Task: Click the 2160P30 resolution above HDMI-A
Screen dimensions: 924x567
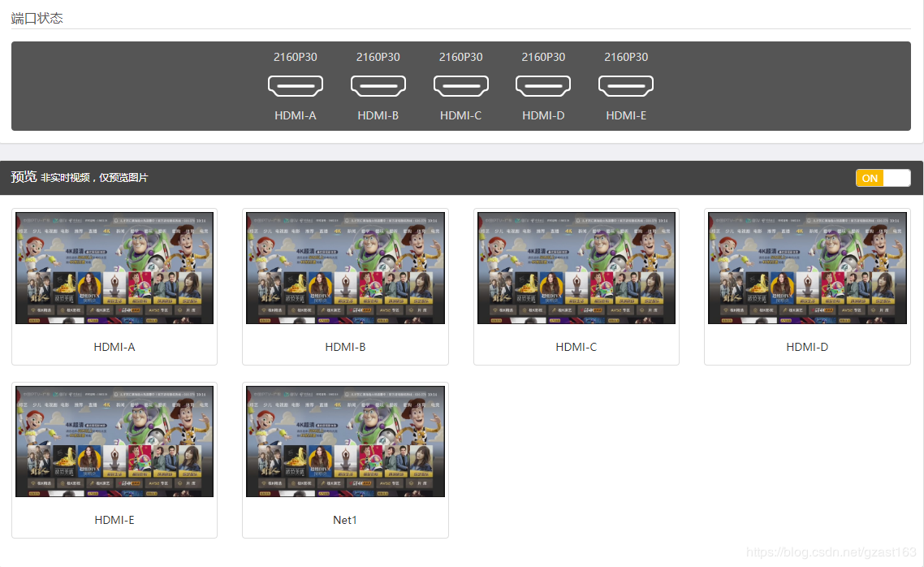Action: [x=296, y=57]
